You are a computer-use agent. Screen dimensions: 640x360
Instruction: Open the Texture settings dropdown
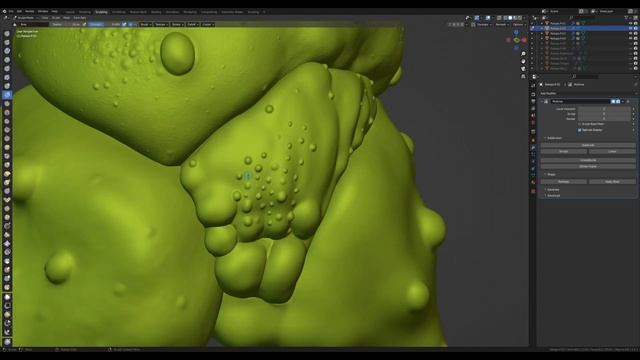click(x=161, y=24)
